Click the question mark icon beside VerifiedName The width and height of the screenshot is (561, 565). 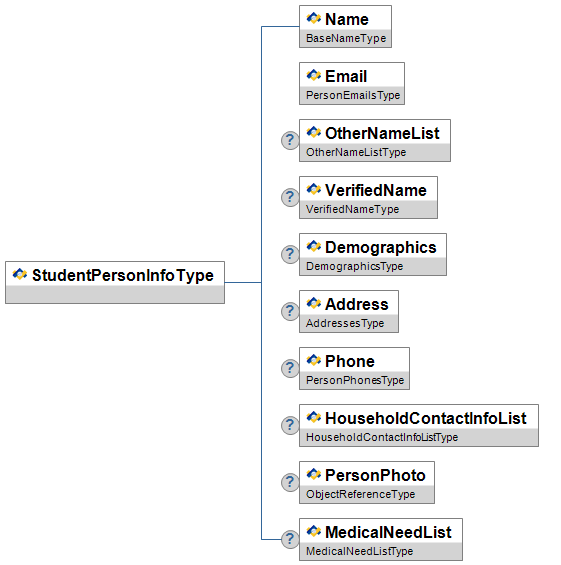point(290,197)
